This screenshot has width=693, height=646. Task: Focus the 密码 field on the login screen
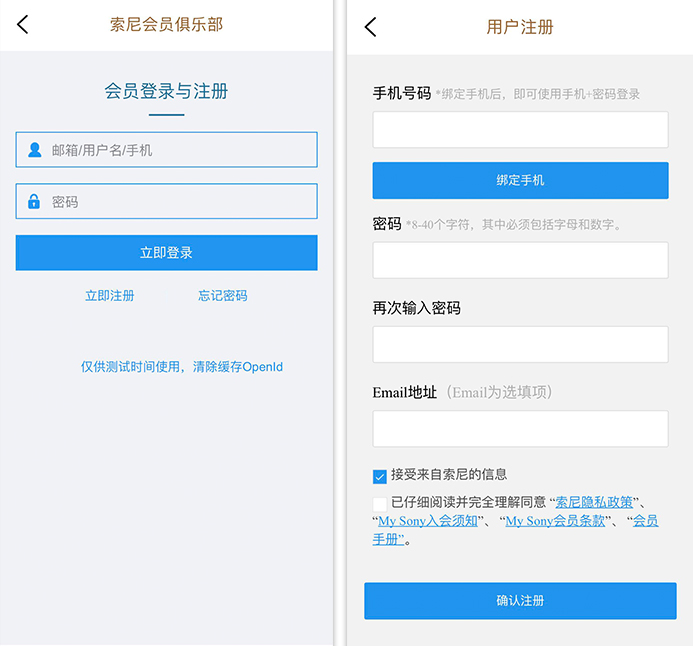point(167,201)
